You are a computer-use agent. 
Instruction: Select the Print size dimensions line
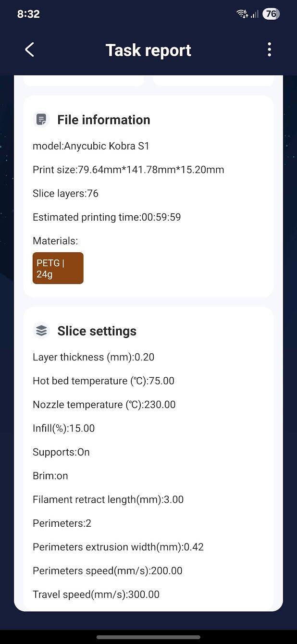pyautogui.click(x=128, y=170)
